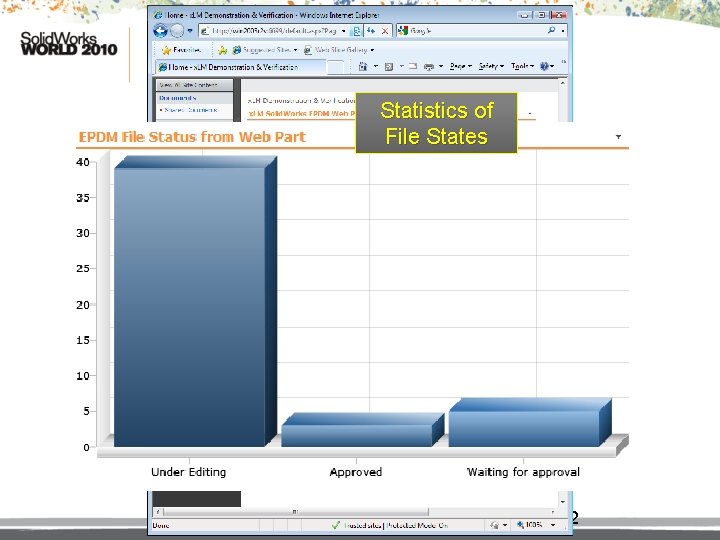Click the page scroll up arrow
The height and width of the screenshot is (540, 720).
[x=562, y=83]
